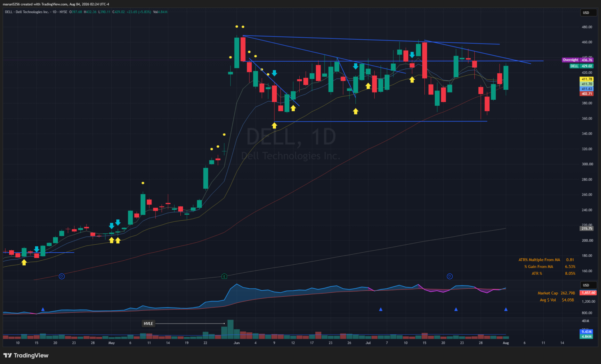Image resolution: width=601 pixels, height=364 pixels.
Task: Select the light green 411.70 price tag
Action: click(587, 84)
